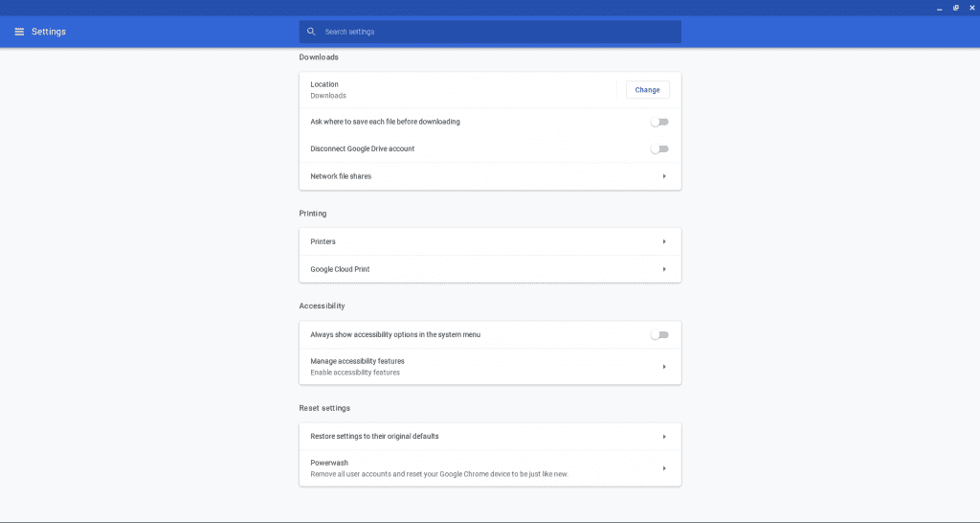Enable Ask where to save each file
The height and width of the screenshot is (523, 980).
point(659,122)
